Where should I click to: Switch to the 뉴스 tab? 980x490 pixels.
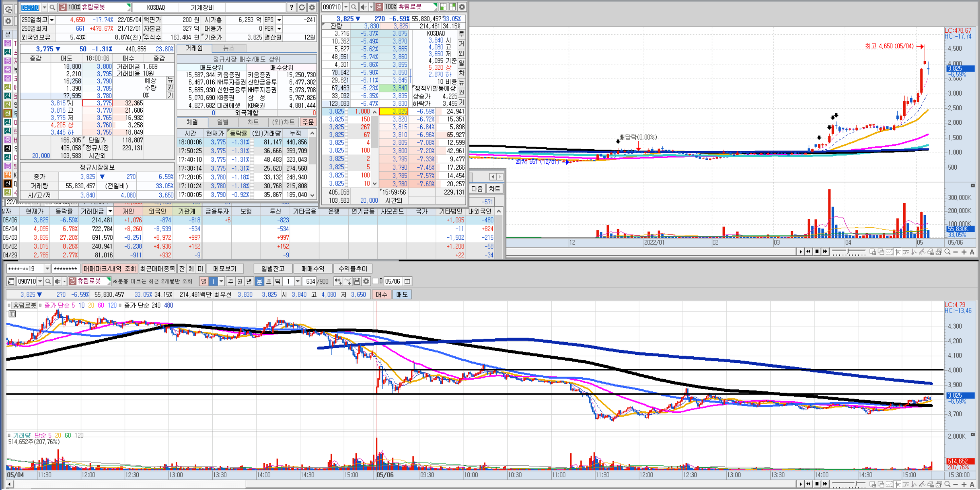click(x=229, y=48)
